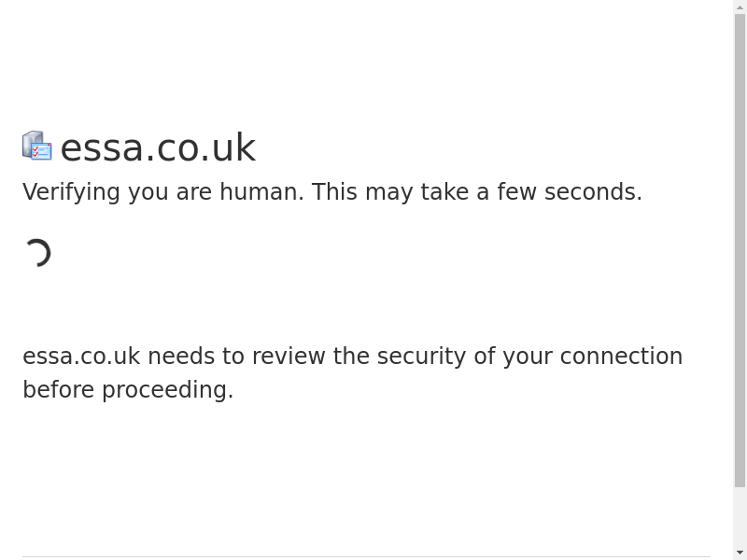Click "essa.co.uk" in the lower paragraph

click(81, 357)
